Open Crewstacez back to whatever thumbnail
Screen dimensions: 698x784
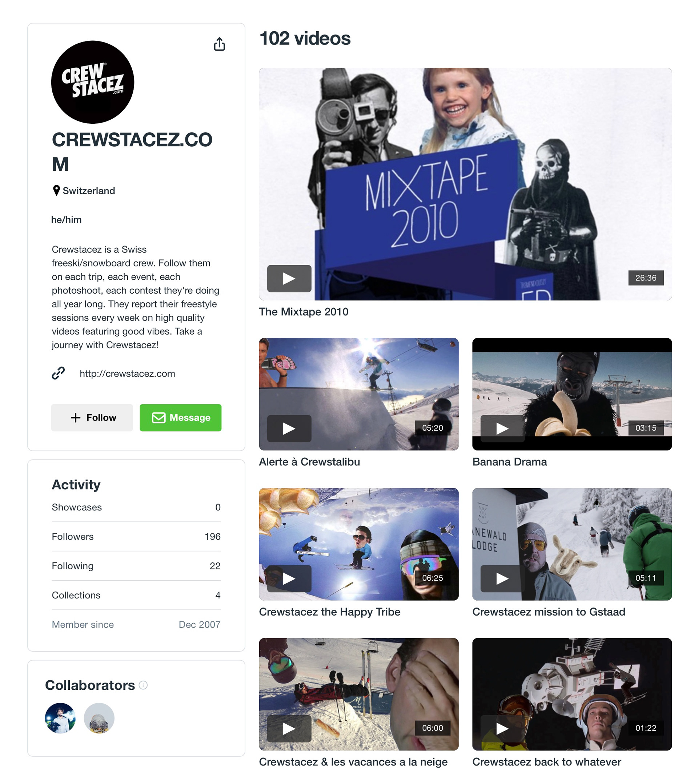click(572, 694)
